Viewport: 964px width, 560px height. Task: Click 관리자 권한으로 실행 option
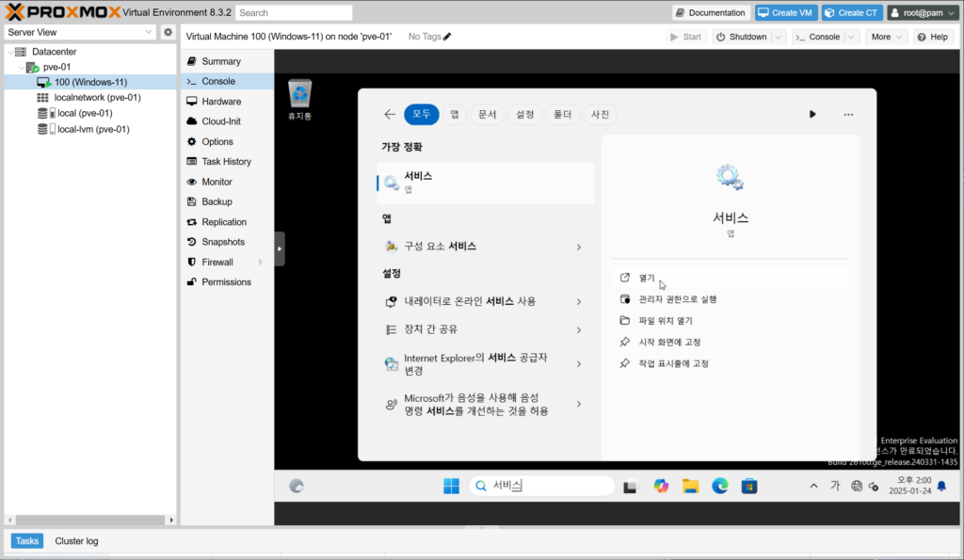tap(677, 299)
